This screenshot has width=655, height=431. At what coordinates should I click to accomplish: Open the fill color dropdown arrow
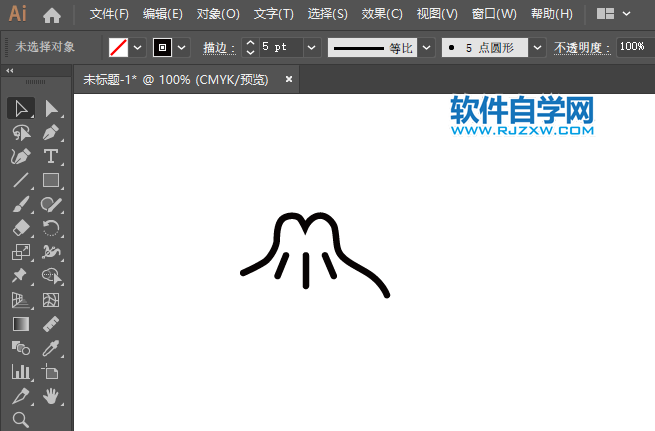138,47
